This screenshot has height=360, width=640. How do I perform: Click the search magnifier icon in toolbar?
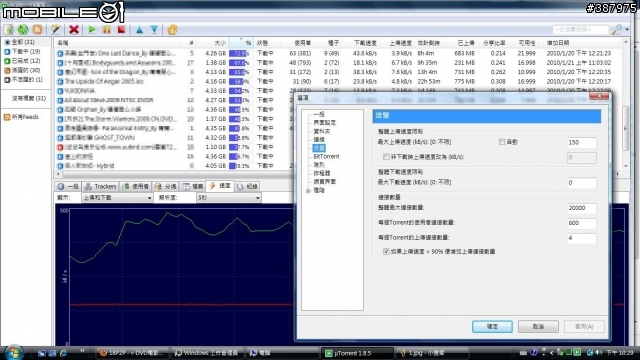tap(616, 29)
